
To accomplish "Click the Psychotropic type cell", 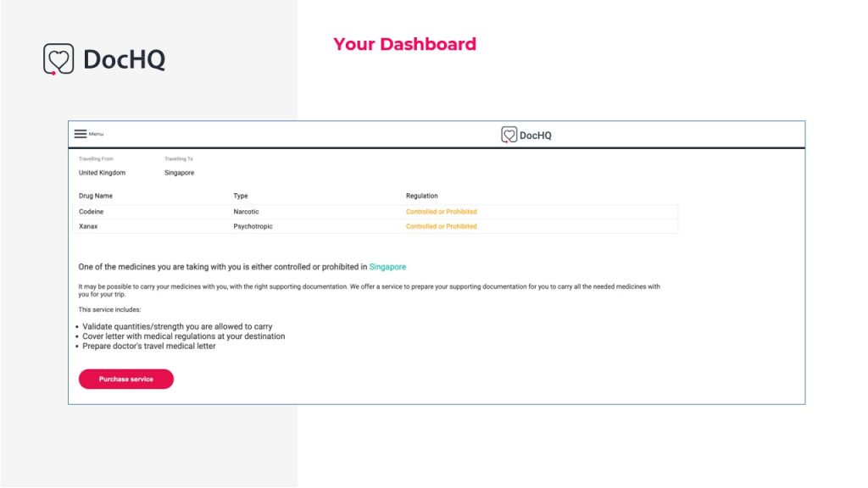I will 253,226.
